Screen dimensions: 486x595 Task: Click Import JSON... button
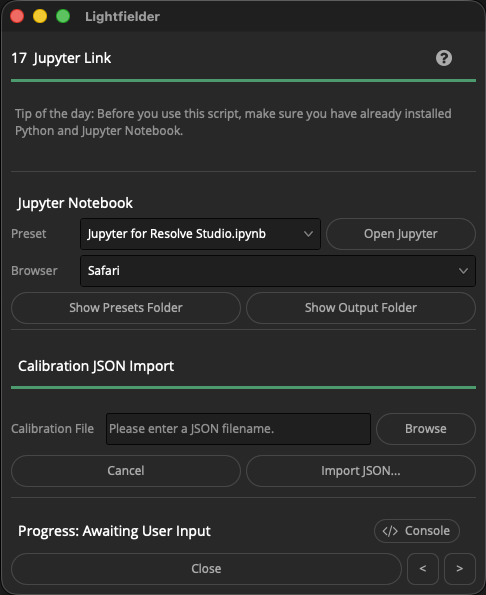point(361,471)
